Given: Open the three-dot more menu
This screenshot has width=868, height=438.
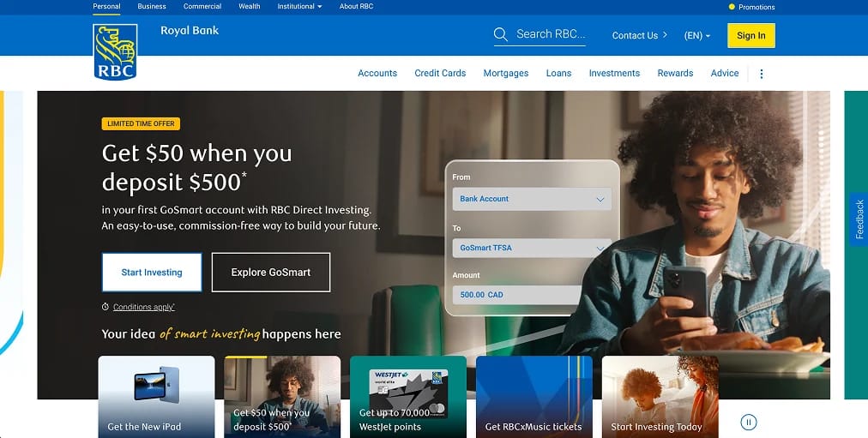Looking at the screenshot, I should pyautogui.click(x=761, y=74).
